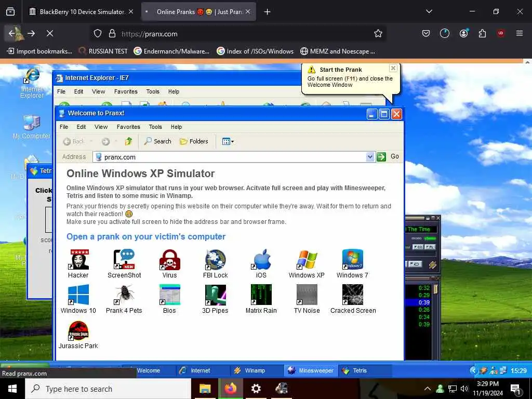Open Favorites menu in IE7 window
This screenshot has width=532, height=399.
[126, 91]
